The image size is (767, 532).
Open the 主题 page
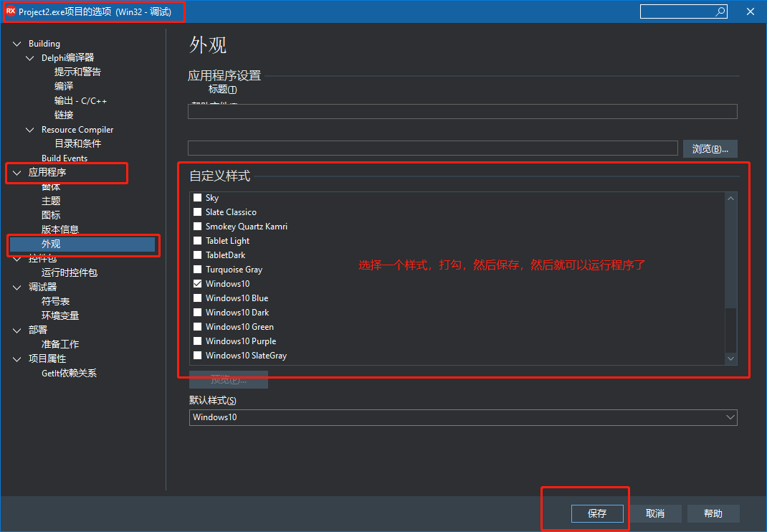click(51, 201)
